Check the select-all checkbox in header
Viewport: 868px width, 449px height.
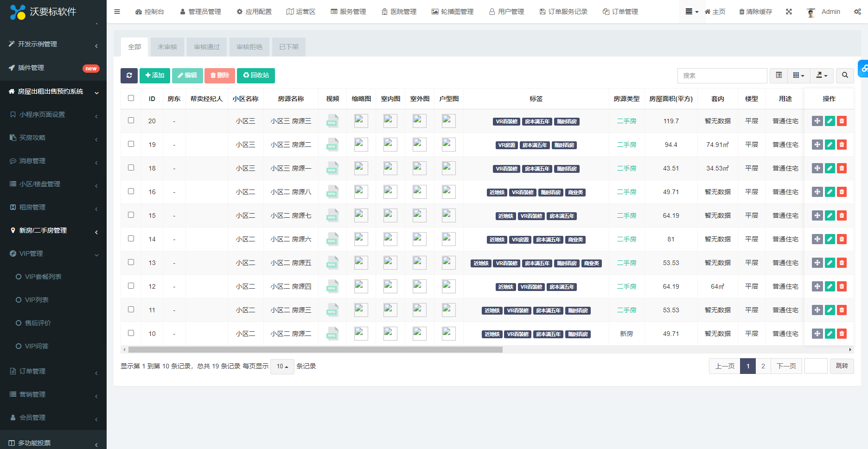[x=131, y=98]
